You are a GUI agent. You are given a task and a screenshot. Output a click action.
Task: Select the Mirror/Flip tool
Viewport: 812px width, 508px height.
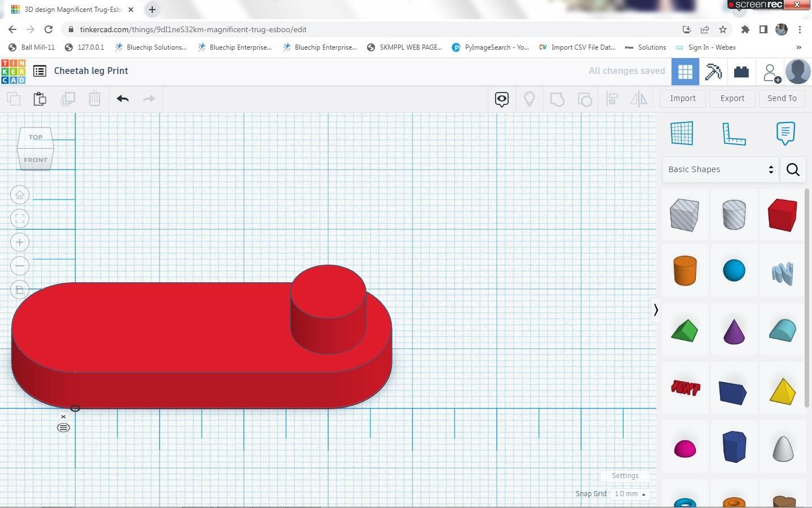tap(638, 99)
